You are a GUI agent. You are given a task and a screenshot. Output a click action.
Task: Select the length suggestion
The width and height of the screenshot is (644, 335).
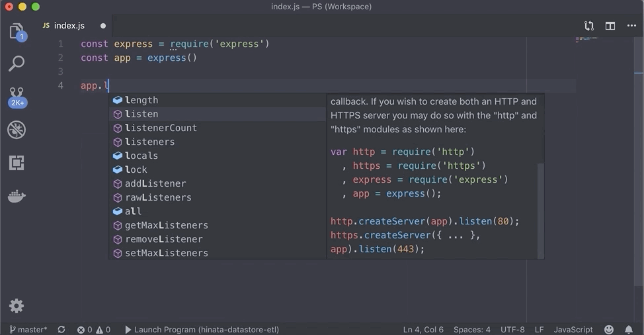[218, 100]
